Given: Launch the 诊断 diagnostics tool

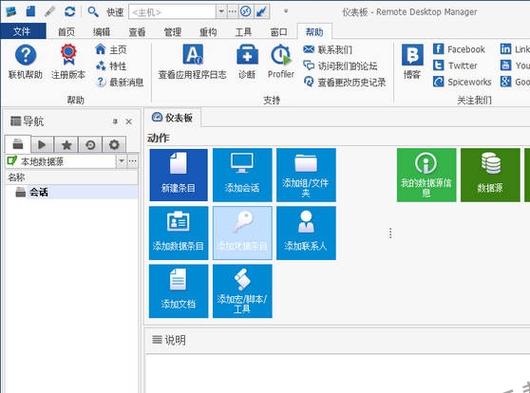Looking at the screenshot, I should 247,62.
